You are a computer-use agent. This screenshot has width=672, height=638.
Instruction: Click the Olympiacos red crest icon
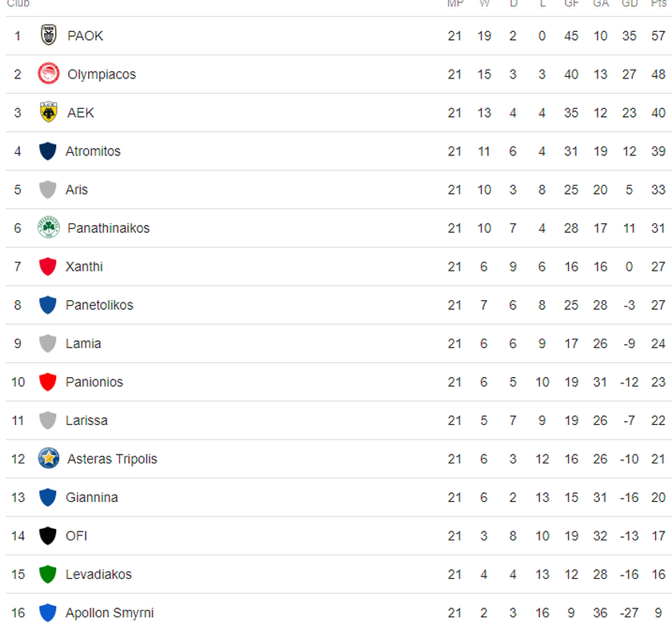48,74
